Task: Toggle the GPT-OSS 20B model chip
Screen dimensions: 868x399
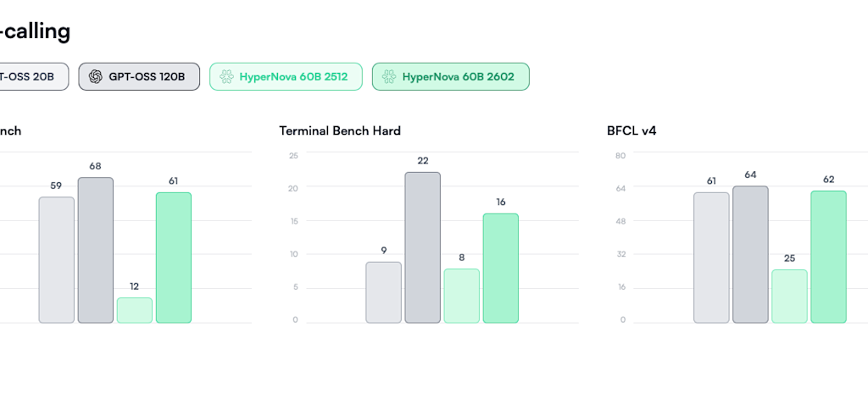Action: tap(30, 76)
